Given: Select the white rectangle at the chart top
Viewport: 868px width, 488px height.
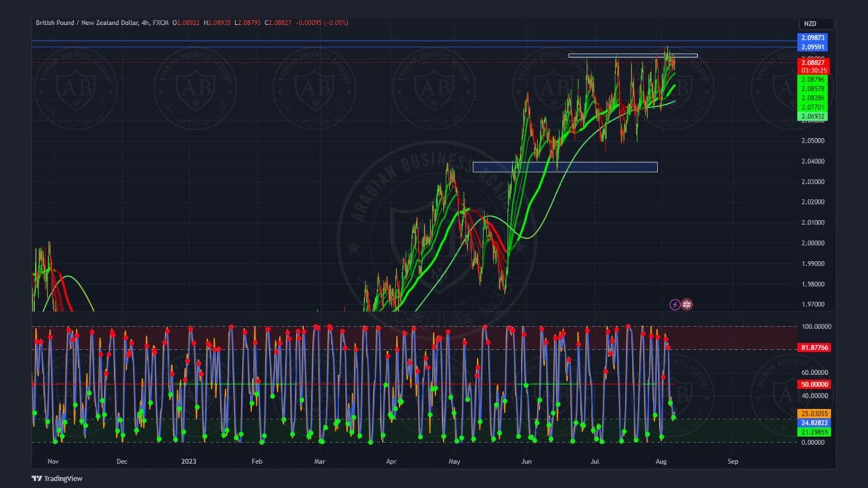Looking at the screenshot, I should coord(632,56).
